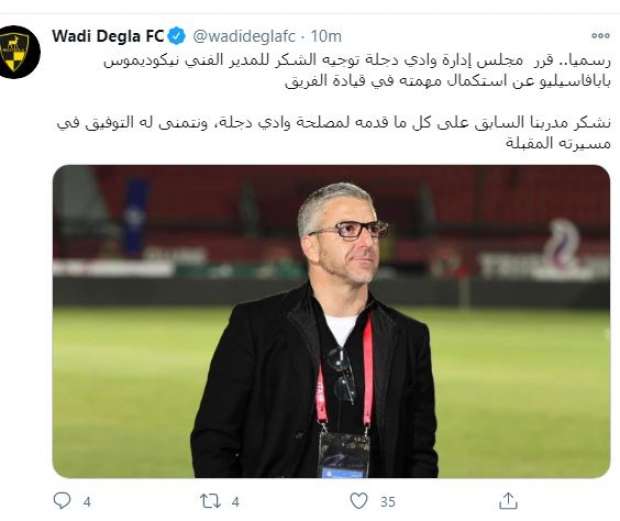Click the likes count 35

(x=388, y=502)
